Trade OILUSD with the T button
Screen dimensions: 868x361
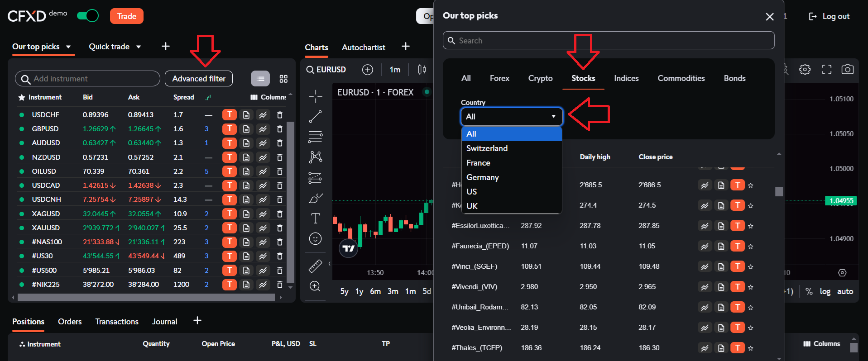tap(230, 171)
